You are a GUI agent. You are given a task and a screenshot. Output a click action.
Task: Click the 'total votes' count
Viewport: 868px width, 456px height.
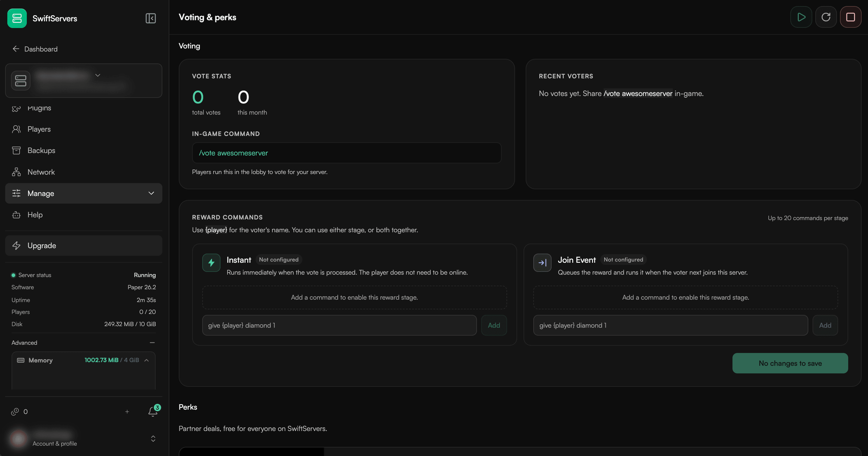point(198,97)
